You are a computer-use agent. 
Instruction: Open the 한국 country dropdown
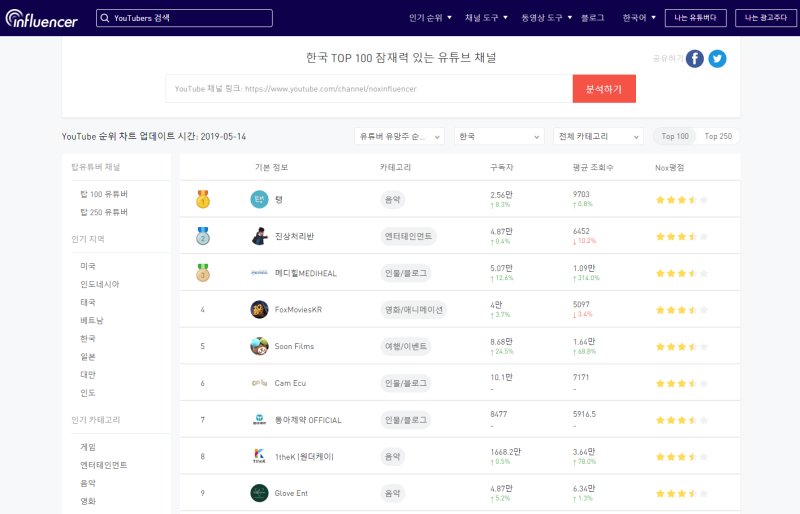[499, 136]
